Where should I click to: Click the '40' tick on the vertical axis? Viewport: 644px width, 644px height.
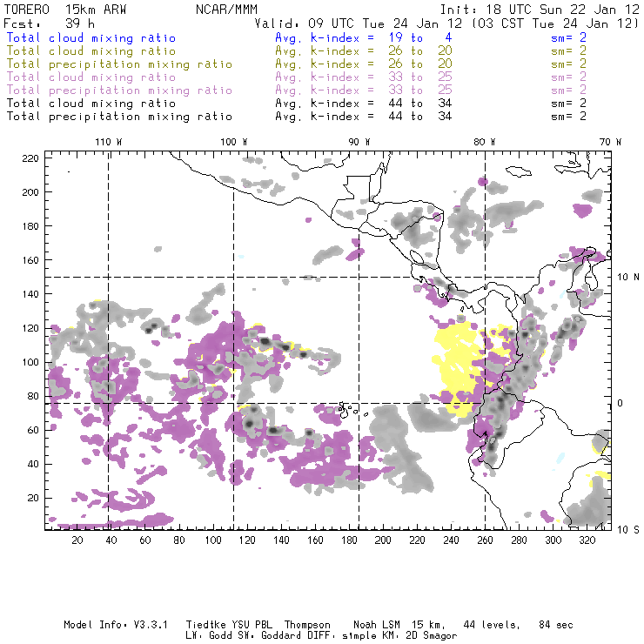click(x=33, y=464)
